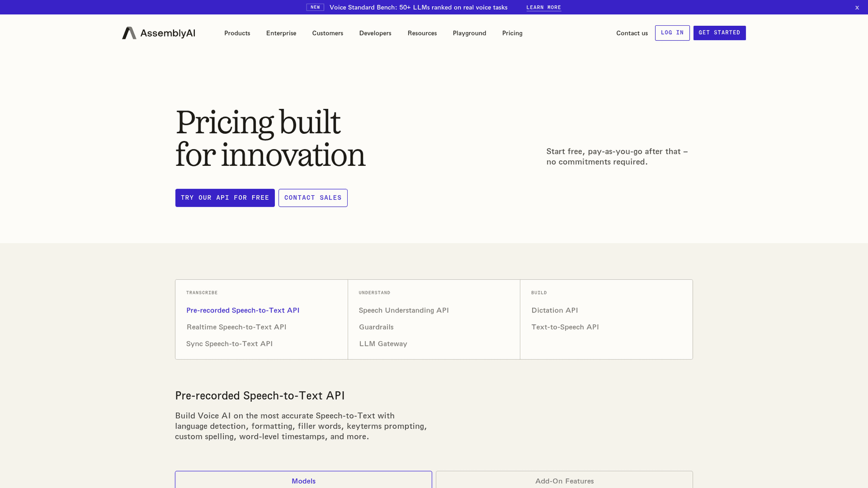Screen dimensions: 868x488
Task: Open the Guardrails pricing section
Action: click(376, 327)
